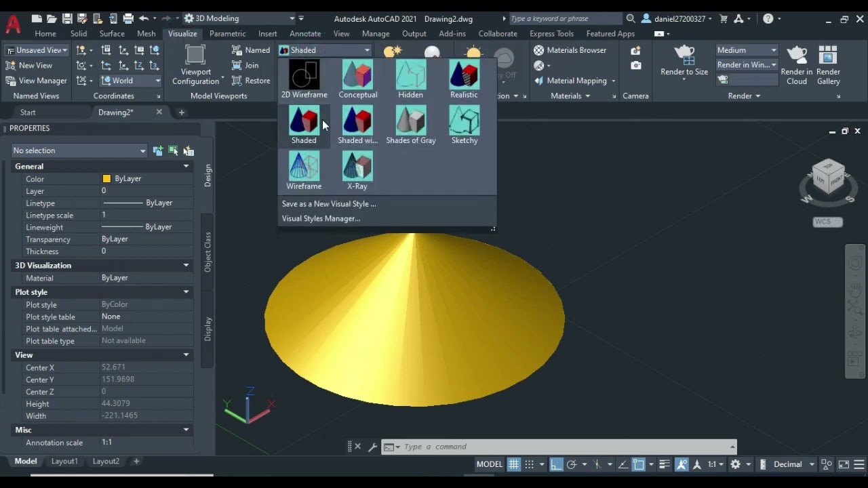Viewport: 868px width, 488px height.
Task: Open the Mesh ribbon tab
Action: (x=146, y=33)
